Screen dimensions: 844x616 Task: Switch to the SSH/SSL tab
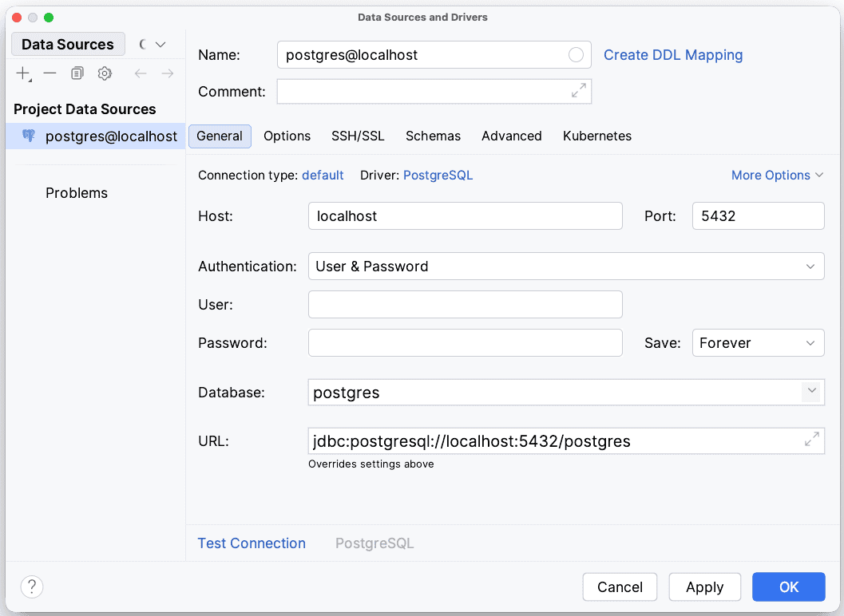pyautogui.click(x=358, y=136)
